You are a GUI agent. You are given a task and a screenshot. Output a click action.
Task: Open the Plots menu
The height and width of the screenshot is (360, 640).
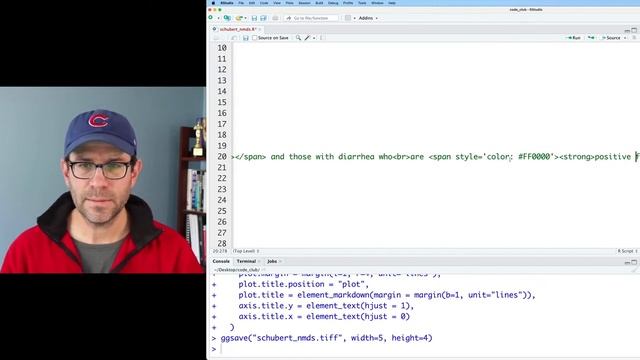point(289,3)
